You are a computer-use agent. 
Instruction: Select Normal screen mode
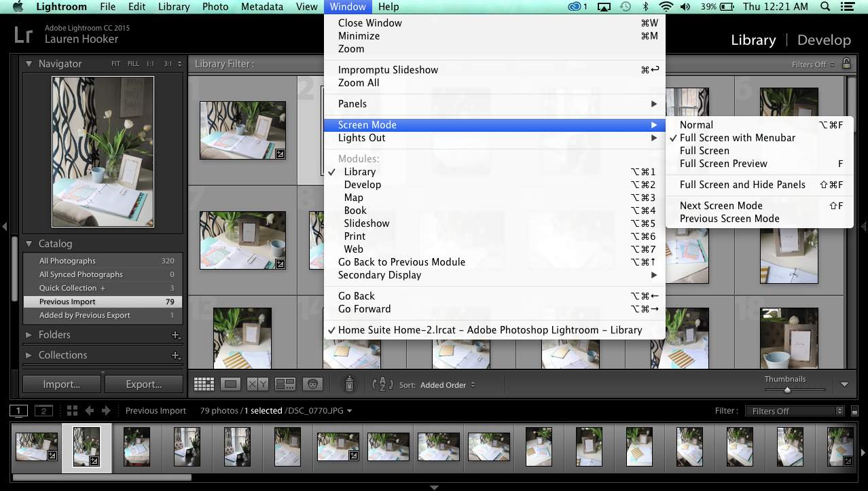(x=695, y=124)
